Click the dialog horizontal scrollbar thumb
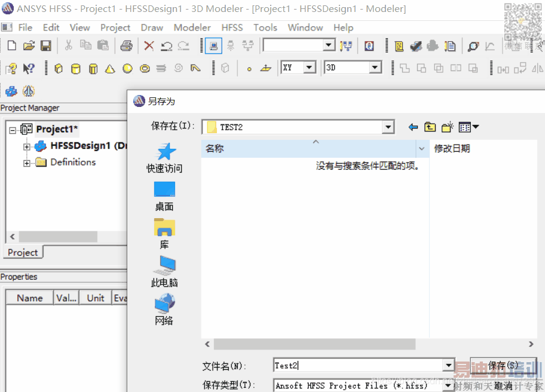 coord(314,344)
